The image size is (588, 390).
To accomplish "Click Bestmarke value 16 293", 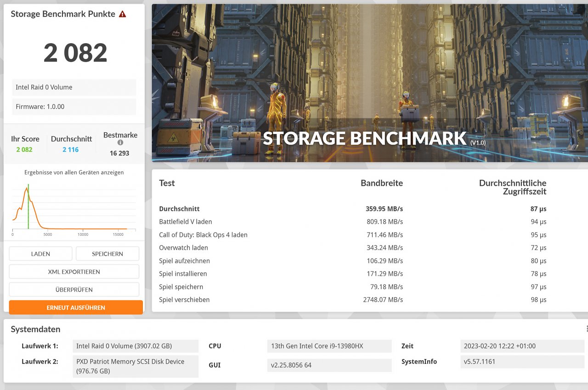I will point(119,153).
